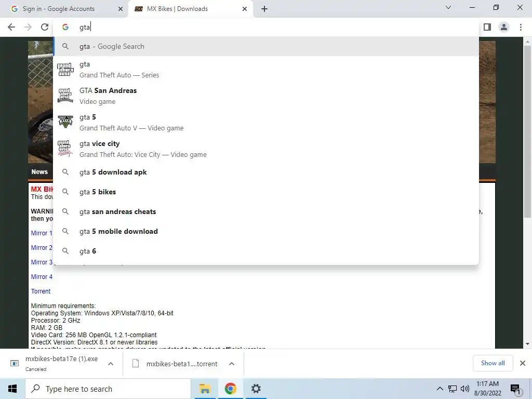
Task: Download from Mirror 3 link
Action: pyautogui.click(x=42, y=262)
